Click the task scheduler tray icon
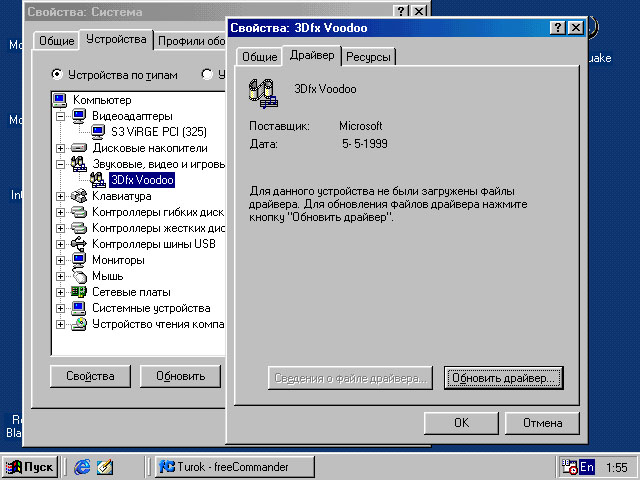 [569, 467]
